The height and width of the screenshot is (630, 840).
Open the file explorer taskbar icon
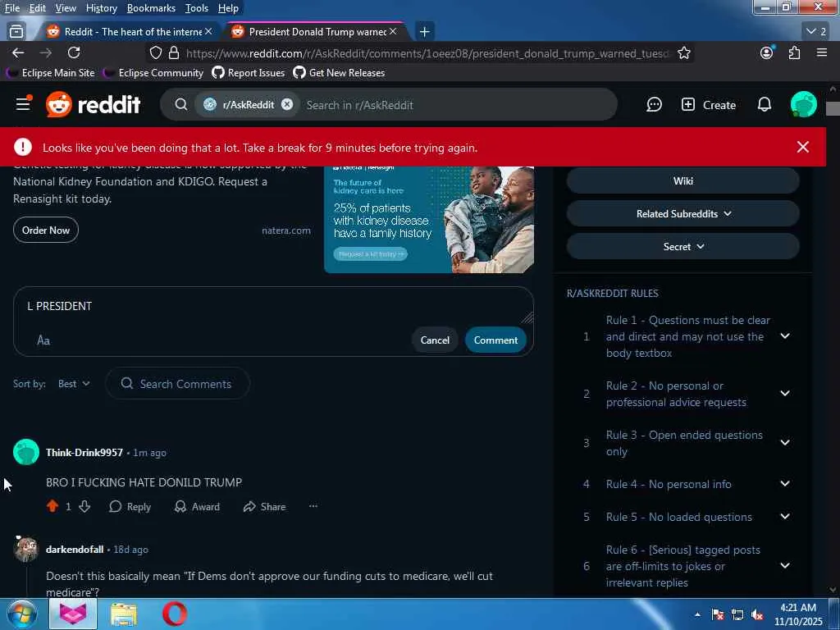(124, 614)
